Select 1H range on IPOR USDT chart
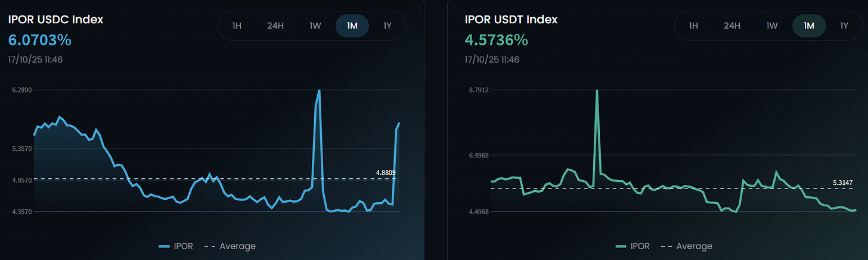Viewport: 868px width, 260px height. 693,26
